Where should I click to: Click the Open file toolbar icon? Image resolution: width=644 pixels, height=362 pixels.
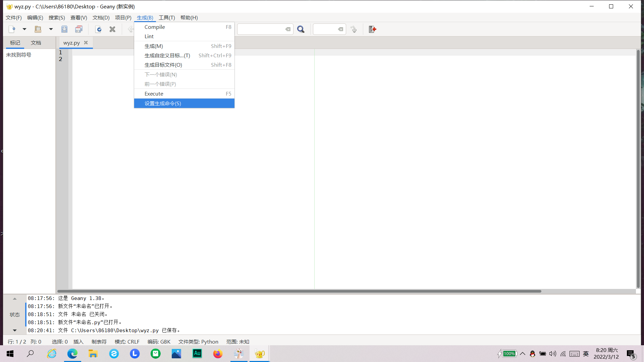38,29
